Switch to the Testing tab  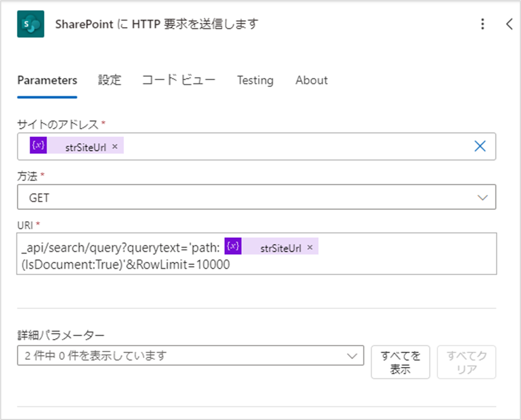pos(255,80)
